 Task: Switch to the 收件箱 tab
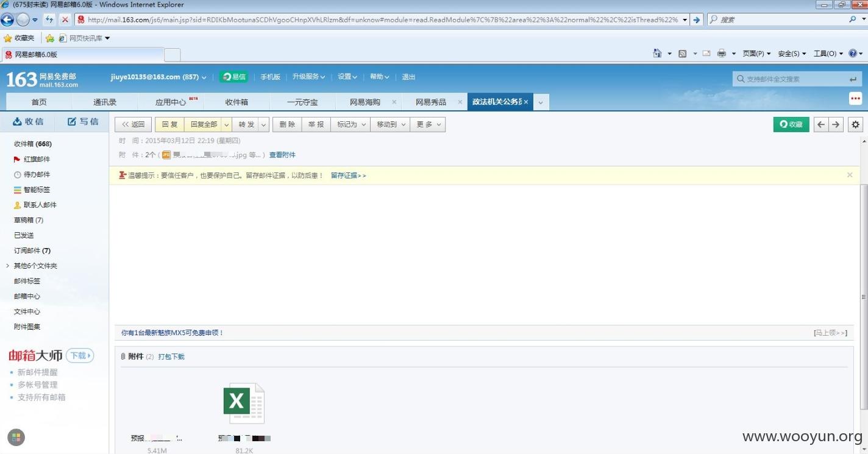pyautogui.click(x=237, y=102)
